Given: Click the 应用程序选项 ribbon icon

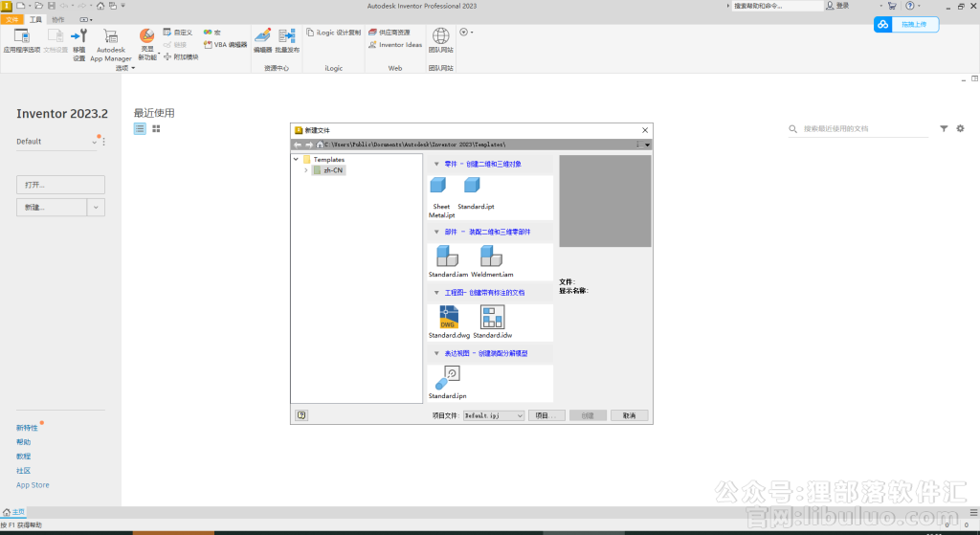Looking at the screenshot, I should pyautogui.click(x=20, y=42).
